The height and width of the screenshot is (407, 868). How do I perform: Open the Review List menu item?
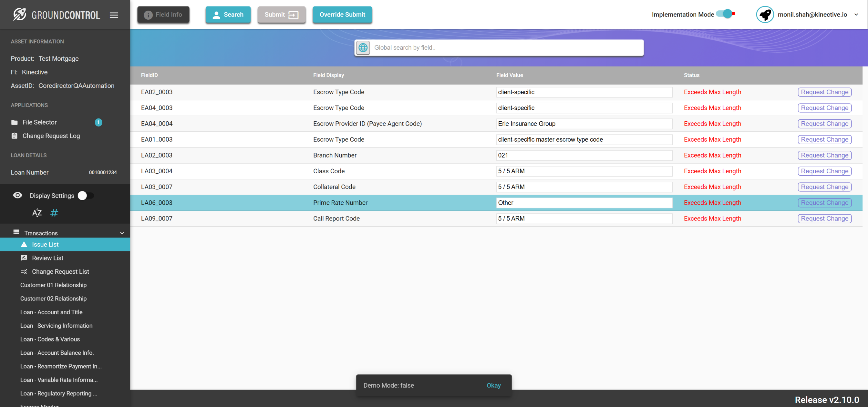tap(47, 258)
